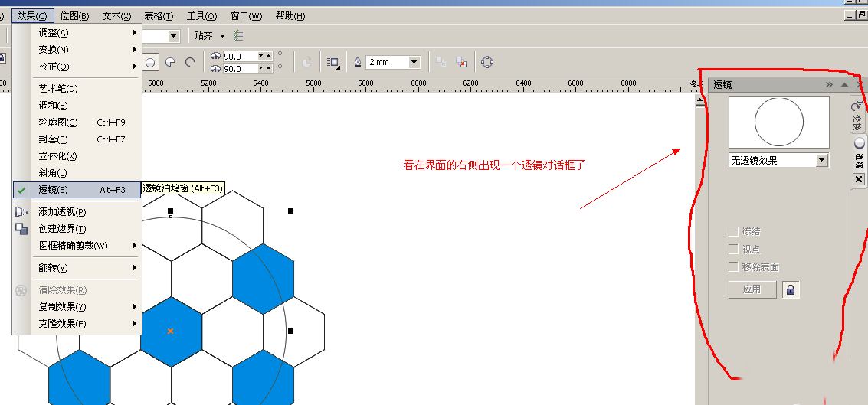868x405 pixels.
Task: Choose 艺术笔(D) from effects menu
Action: [77, 89]
